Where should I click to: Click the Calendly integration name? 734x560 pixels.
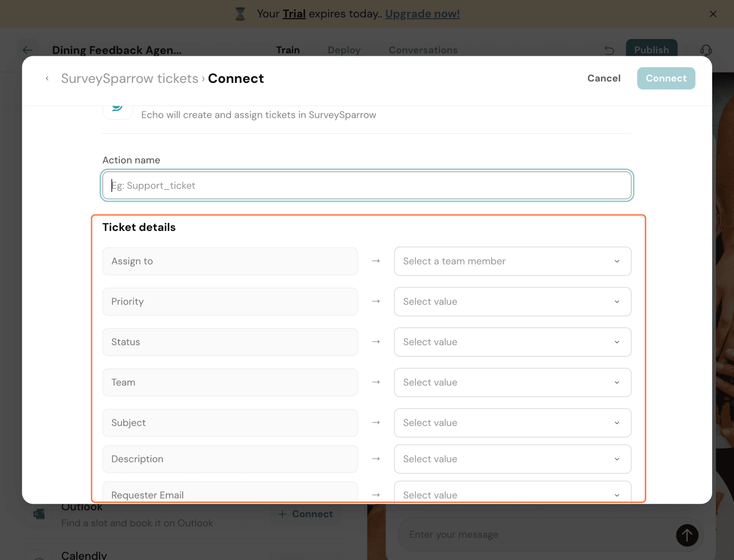pos(84,555)
